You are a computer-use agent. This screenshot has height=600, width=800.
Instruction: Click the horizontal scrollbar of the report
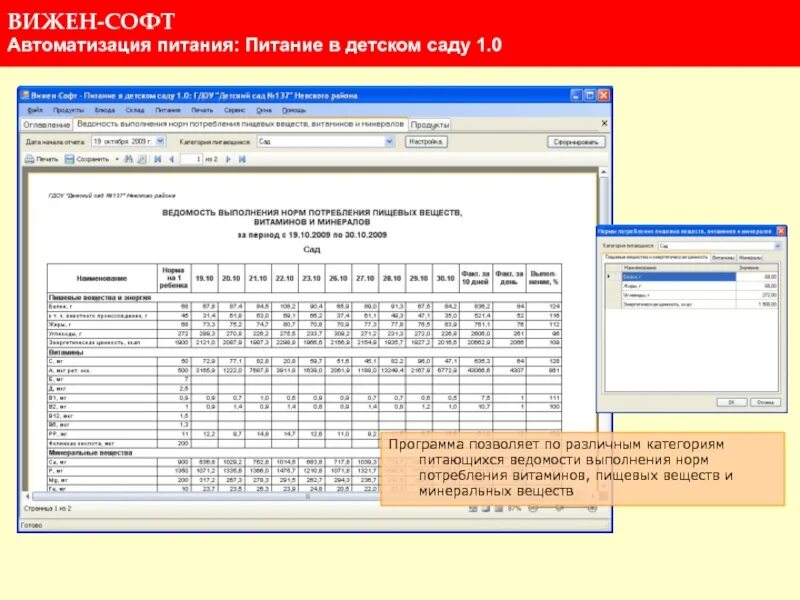coord(308,496)
